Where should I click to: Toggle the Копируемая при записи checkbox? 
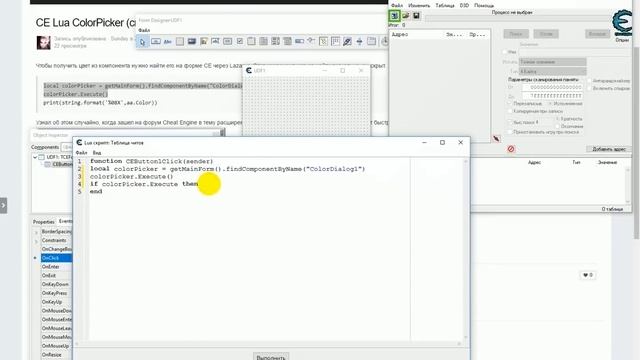[x=509, y=111]
